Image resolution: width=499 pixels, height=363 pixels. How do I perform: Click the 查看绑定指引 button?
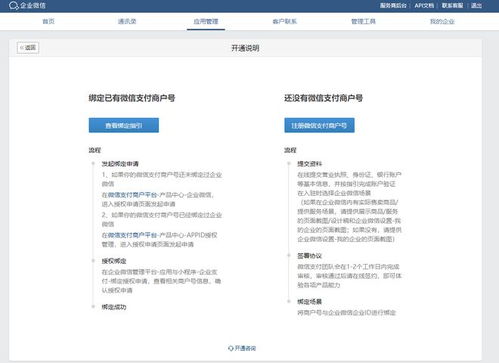pos(124,125)
